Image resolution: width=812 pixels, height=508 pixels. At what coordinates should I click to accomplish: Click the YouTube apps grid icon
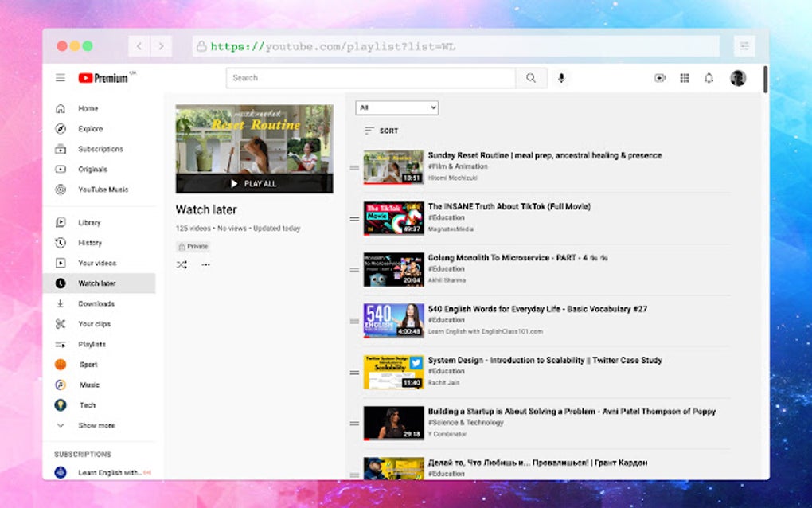pyautogui.click(x=685, y=77)
